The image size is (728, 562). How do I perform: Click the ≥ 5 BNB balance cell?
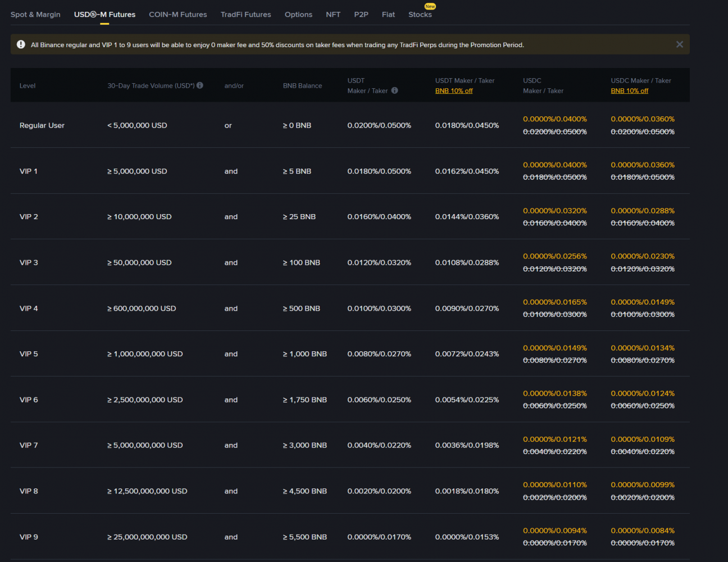coord(297,171)
